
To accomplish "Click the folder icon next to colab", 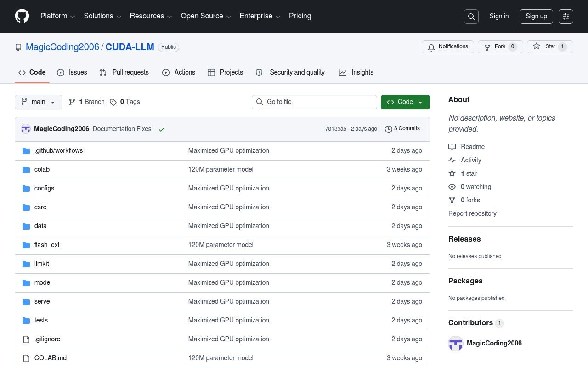I will pos(26,169).
